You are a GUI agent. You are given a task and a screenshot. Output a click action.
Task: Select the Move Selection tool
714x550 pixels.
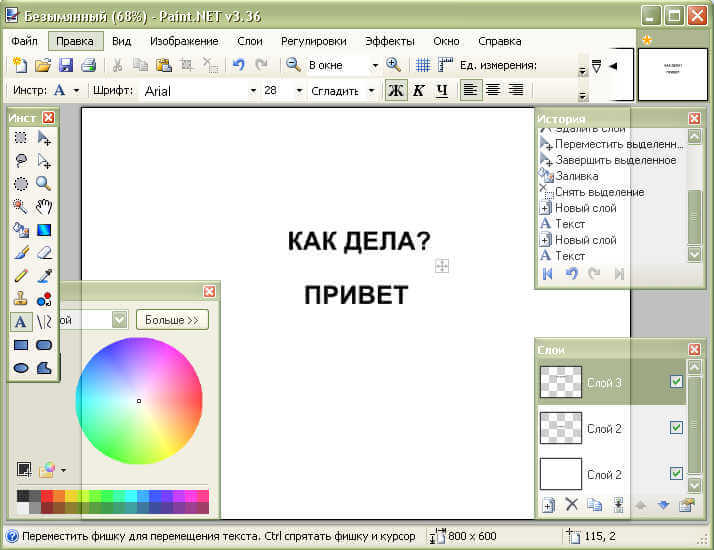point(44,161)
